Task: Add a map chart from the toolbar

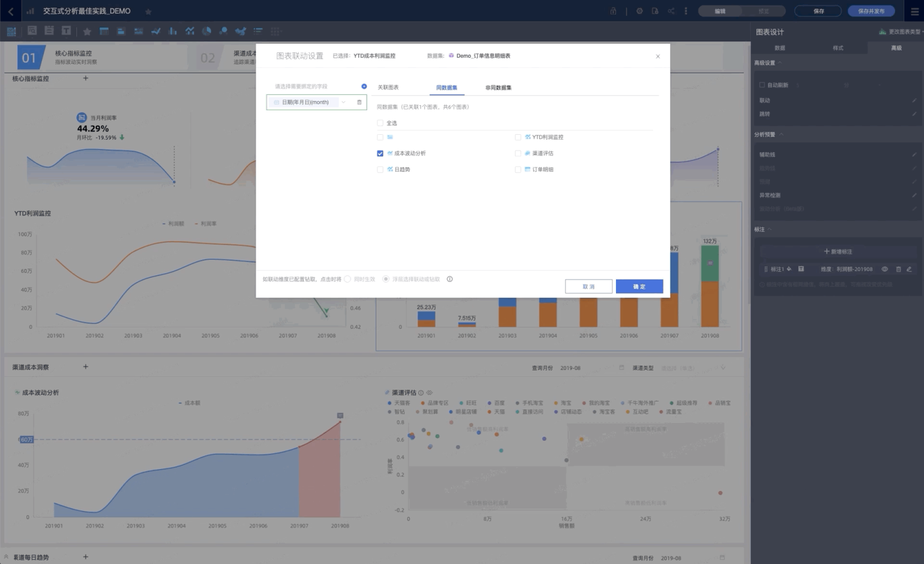Action: (x=241, y=31)
